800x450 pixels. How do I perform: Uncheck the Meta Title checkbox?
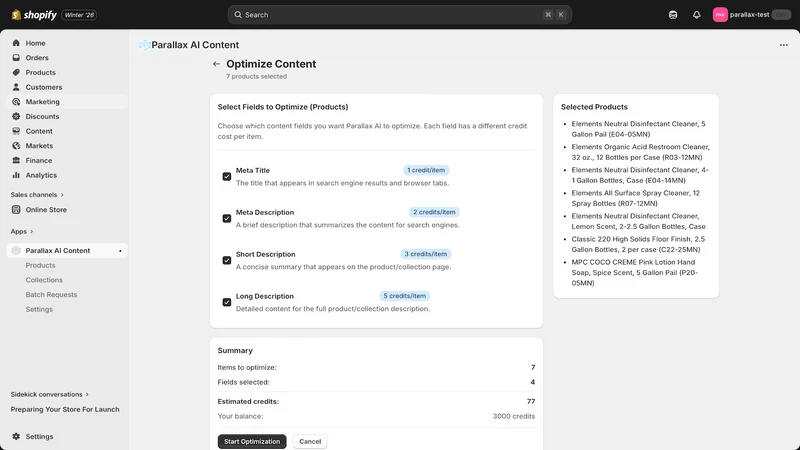pyautogui.click(x=227, y=177)
